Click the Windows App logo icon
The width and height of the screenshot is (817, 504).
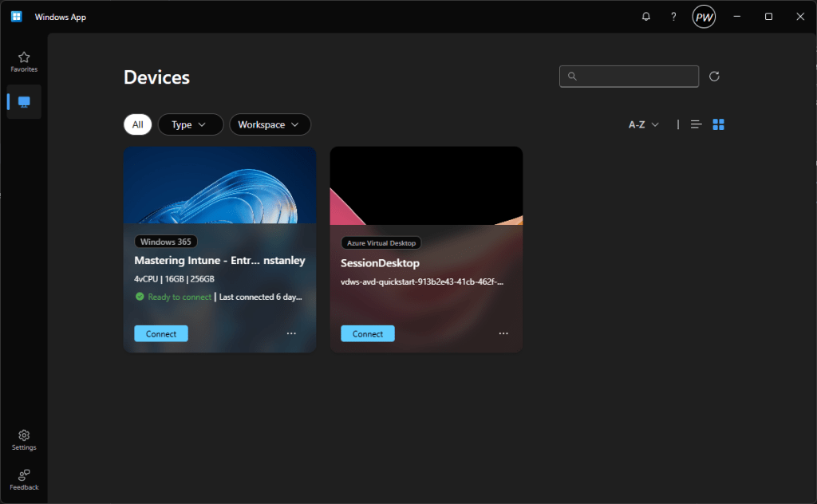coord(16,17)
